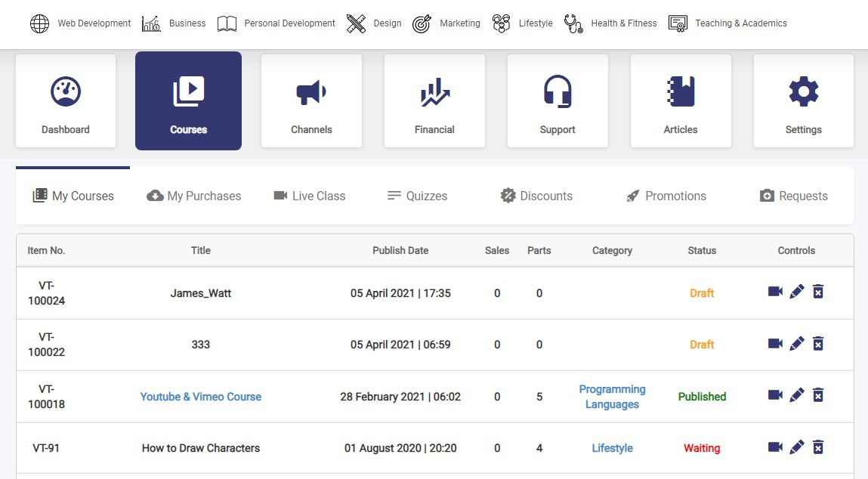
Task: Go to the Discounts tab
Action: [536, 196]
